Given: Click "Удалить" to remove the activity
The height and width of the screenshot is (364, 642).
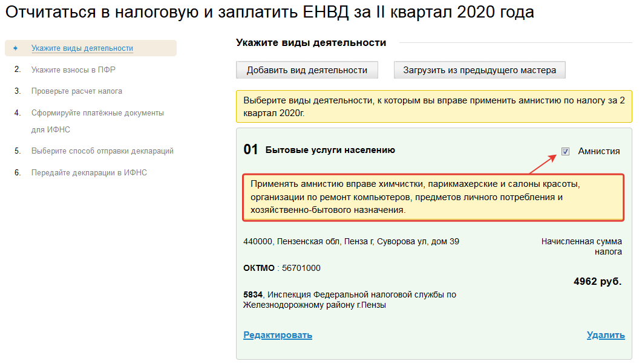Looking at the screenshot, I should pyautogui.click(x=605, y=335).
